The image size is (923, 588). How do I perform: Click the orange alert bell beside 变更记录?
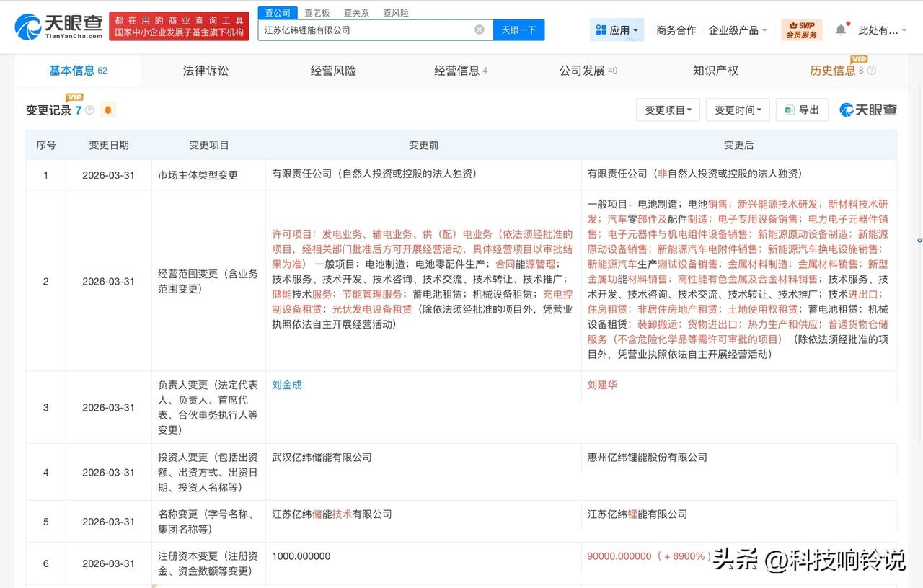108,110
